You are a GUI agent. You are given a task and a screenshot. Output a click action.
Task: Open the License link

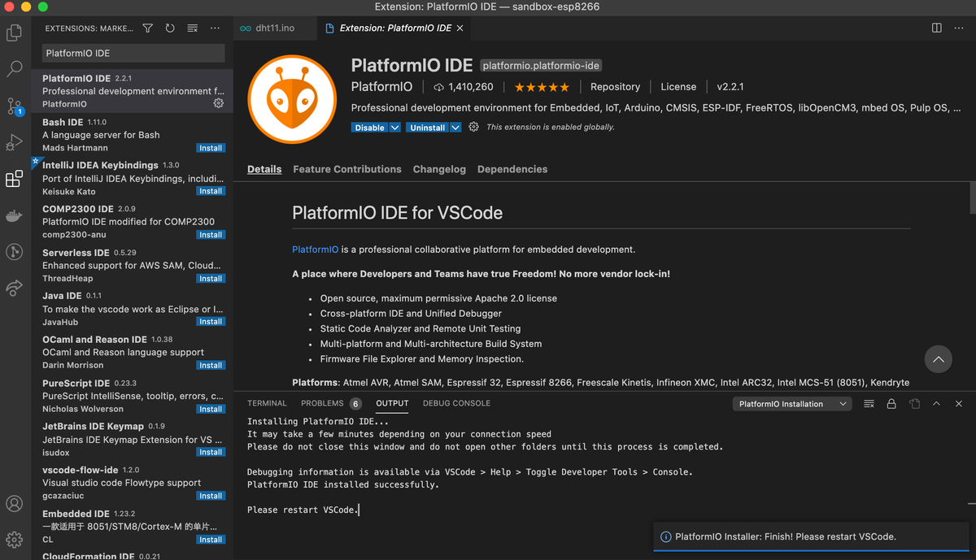point(678,87)
